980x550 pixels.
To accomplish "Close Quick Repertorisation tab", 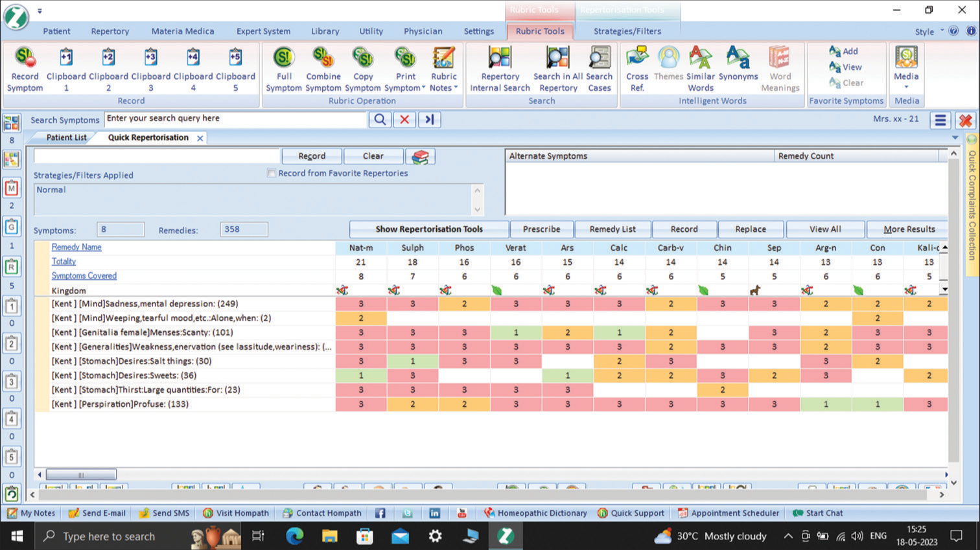I will [x=200, y=138].
